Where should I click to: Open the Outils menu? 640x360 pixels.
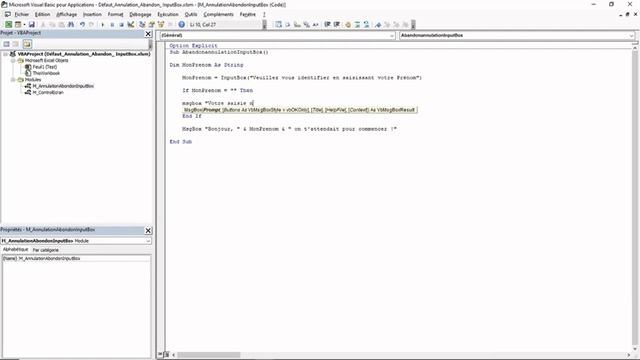pyautogui.click(x=191, y=14)
